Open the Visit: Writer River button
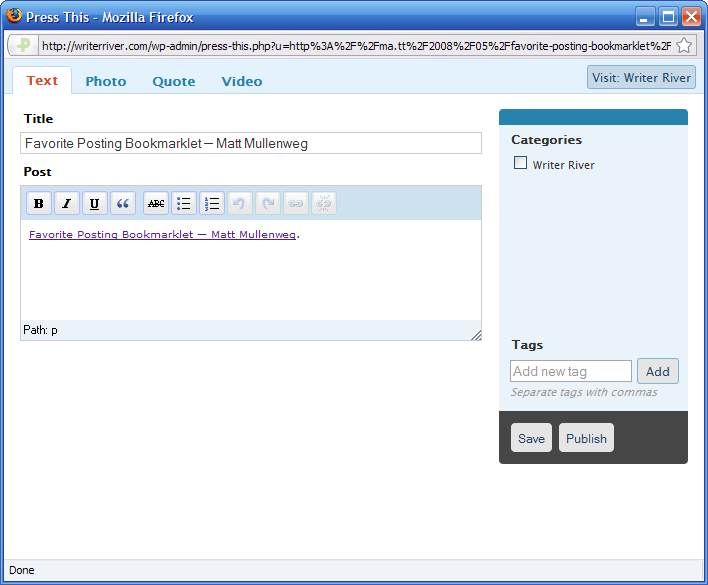 point(641,78)
